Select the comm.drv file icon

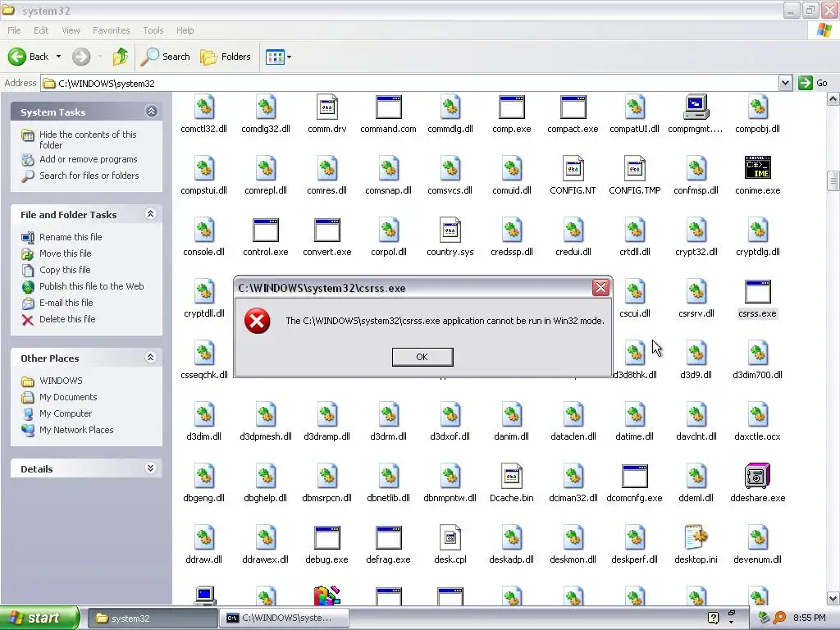[x=326, y=107]
